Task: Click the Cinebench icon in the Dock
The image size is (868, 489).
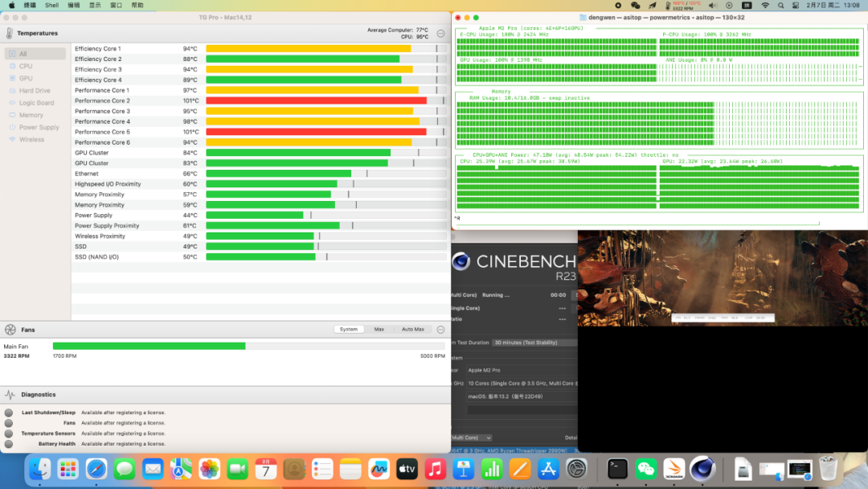Action: pos(702,468)
